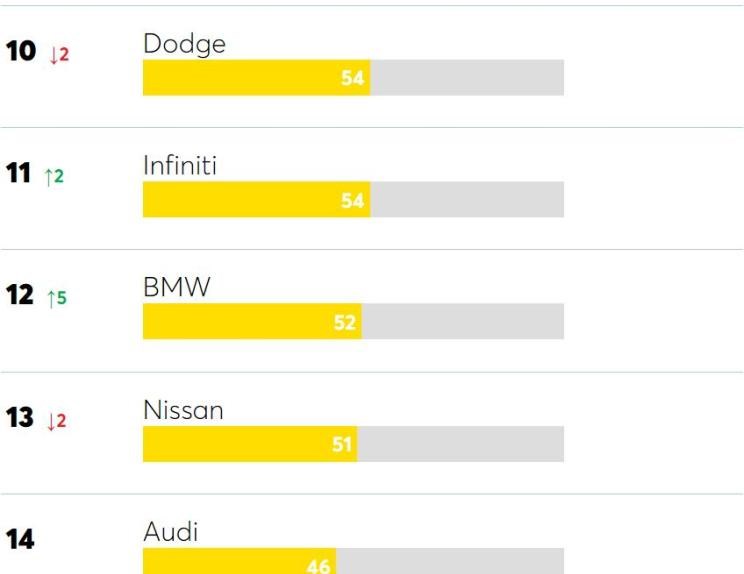Click the red down arrow beside rank 10

60,55
